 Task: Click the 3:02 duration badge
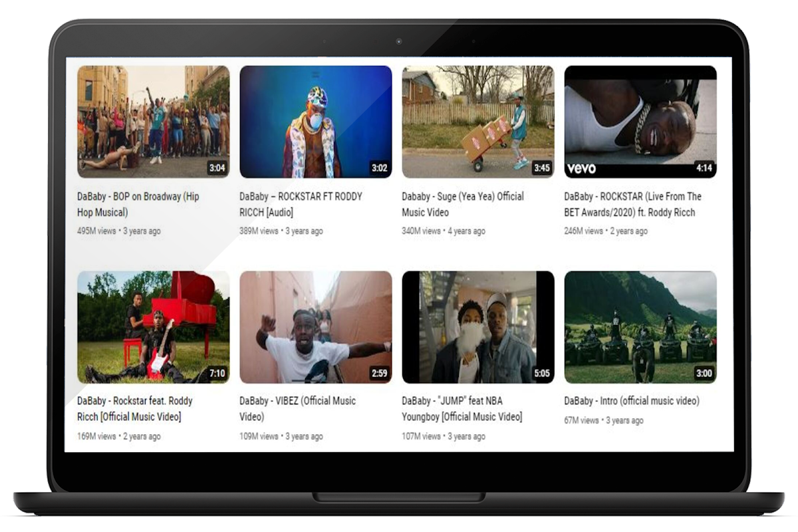tap(380, 168)
